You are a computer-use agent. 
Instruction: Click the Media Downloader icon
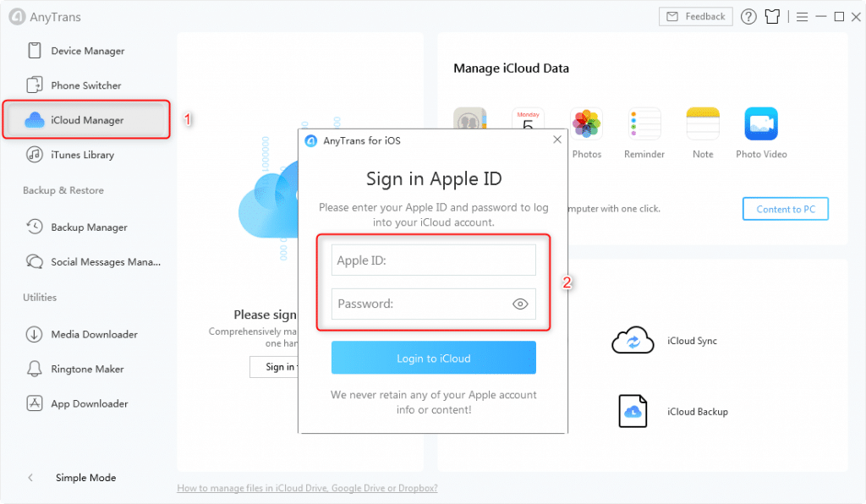tap(34, 334)
